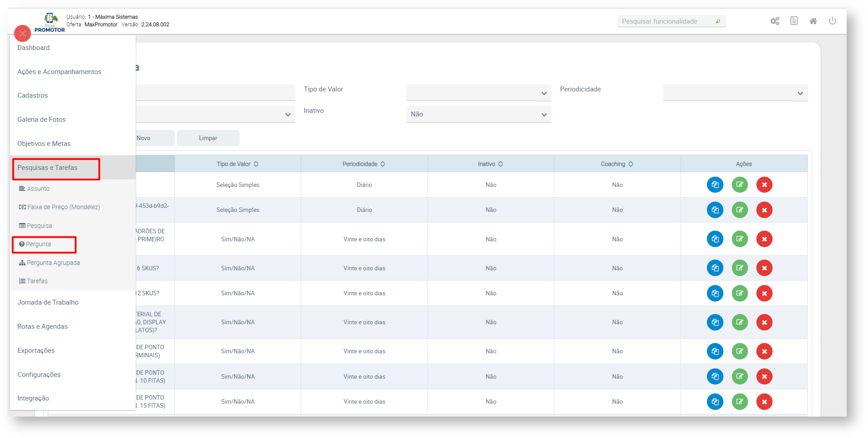The width and height of the screenshot is (868, 438).
Task: Click green edit icon in second row
Action: click(x=739, y=210)
